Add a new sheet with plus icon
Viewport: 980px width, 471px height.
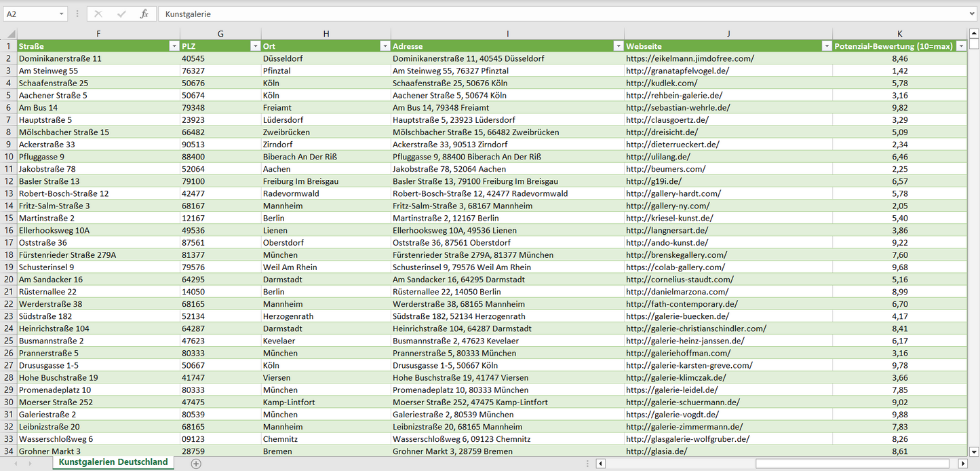tap(196, 464)
